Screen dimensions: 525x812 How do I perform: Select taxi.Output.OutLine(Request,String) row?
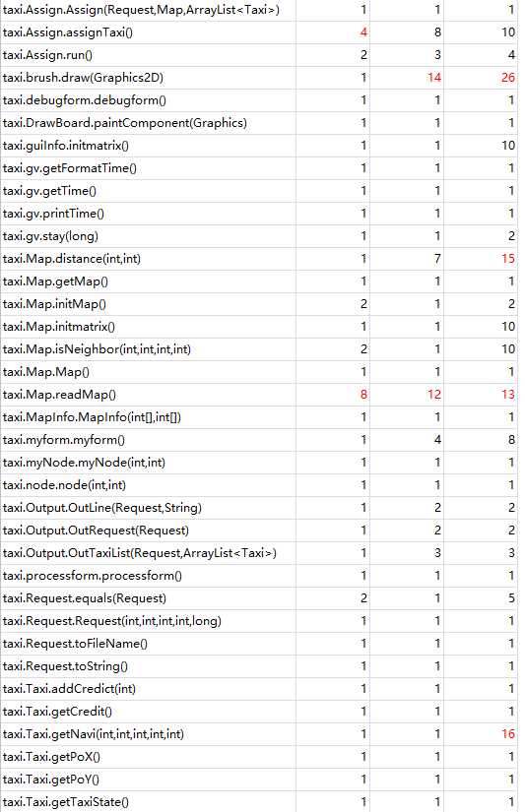(x=102, y=508)
